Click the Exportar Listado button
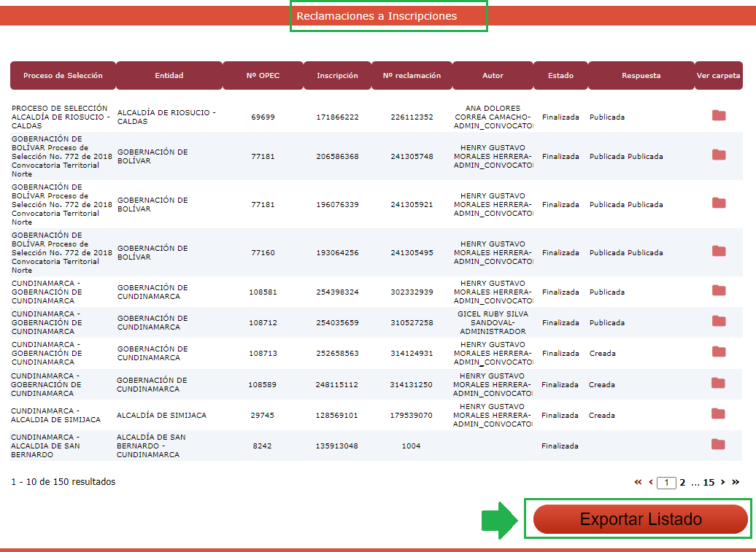The width and height of the screenshot is (756, 552). (x=640, y=519)
